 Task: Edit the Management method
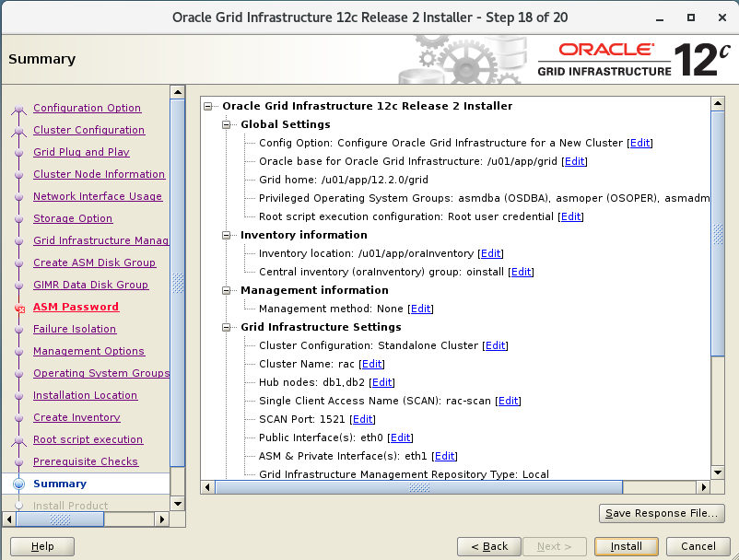[x=421, y=309]
